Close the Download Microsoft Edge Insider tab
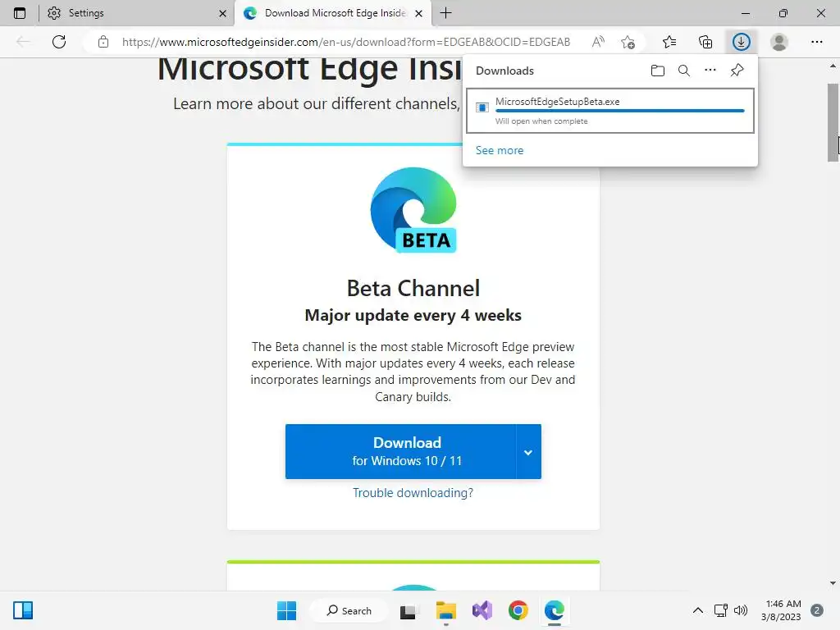Viewport: 840px width, 630px height. coord(419,13)
